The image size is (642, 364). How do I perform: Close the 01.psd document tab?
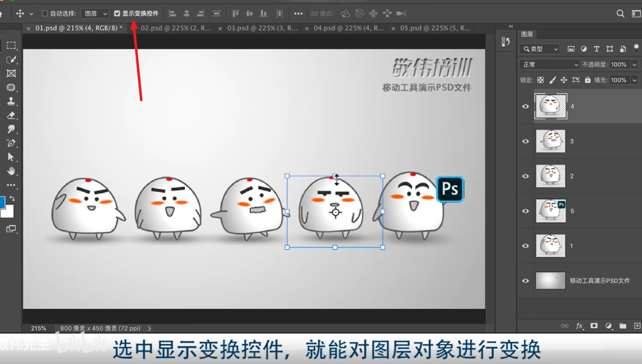(28, 28)
